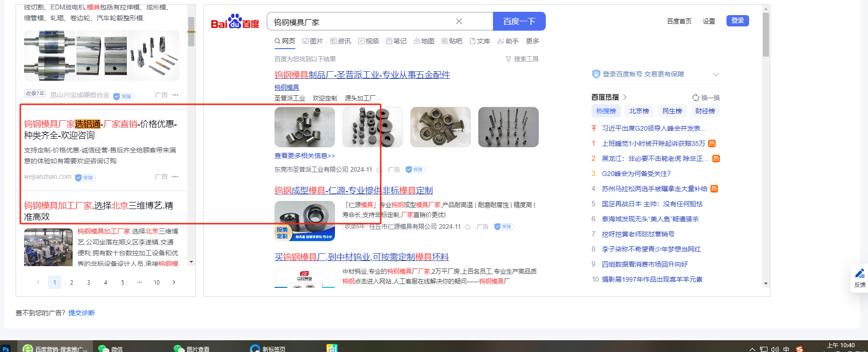Image resolution: width=868 pixels, height=352 pixels.
Task: Click 保障 badge beside 东莞市圣普派工业有限公司
Action: click(x=415, y=169)
